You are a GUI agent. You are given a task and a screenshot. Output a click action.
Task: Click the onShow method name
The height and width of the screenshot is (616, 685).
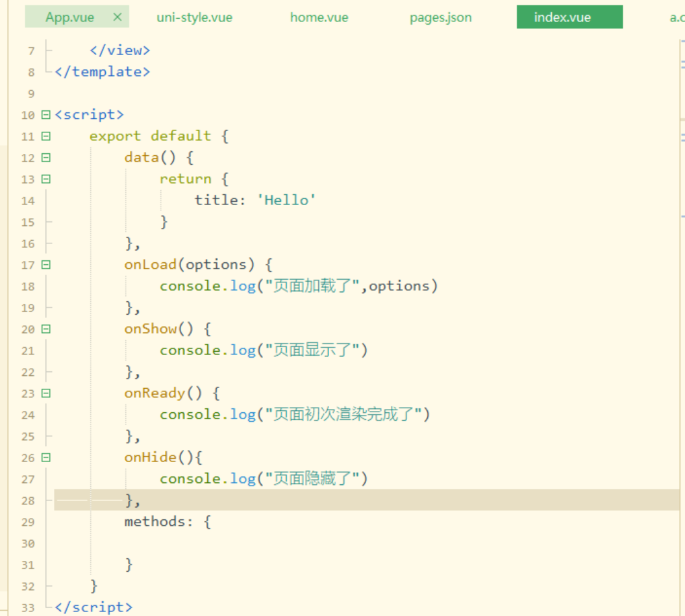click(150, 328)
